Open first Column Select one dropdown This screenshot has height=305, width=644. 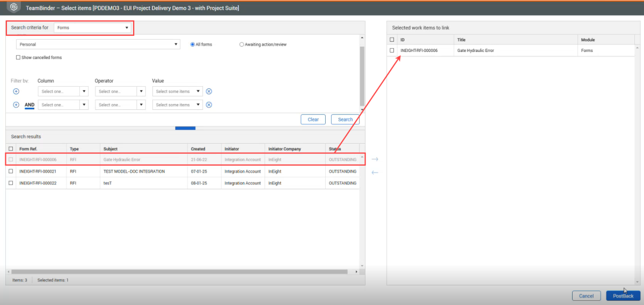tap(63, 92)
